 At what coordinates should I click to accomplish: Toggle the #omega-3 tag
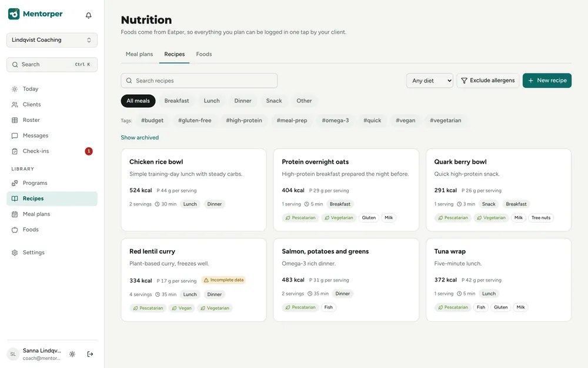(x=335, y=121)
